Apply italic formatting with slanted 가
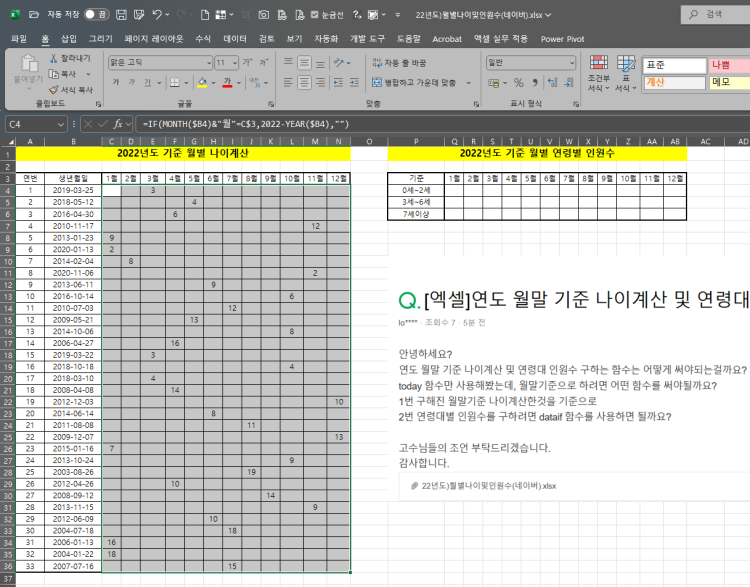The height and width of the screenshot is (587, 750). tap(132, 82)
